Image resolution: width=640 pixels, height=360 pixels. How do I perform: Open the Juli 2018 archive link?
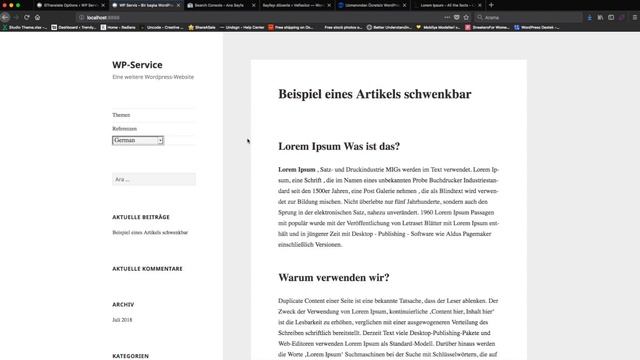tap(122, 320)
